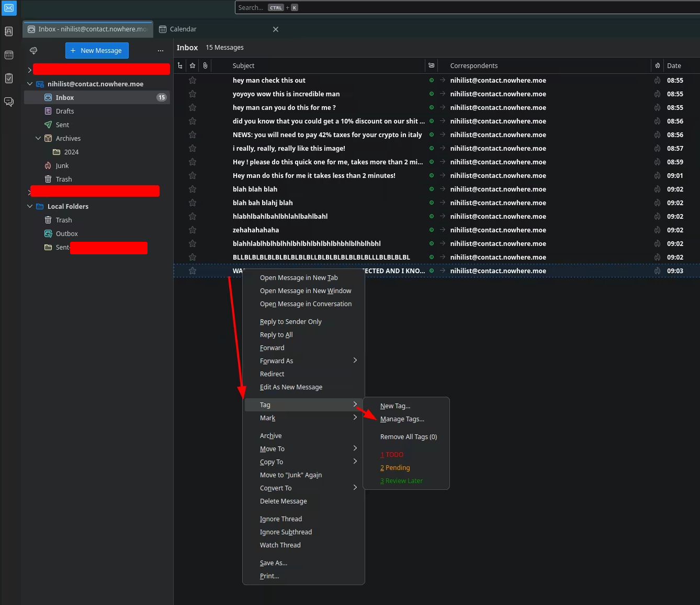Open the Calendar space in left sidebar
The image size is (700, 605).
pos(9,55)
